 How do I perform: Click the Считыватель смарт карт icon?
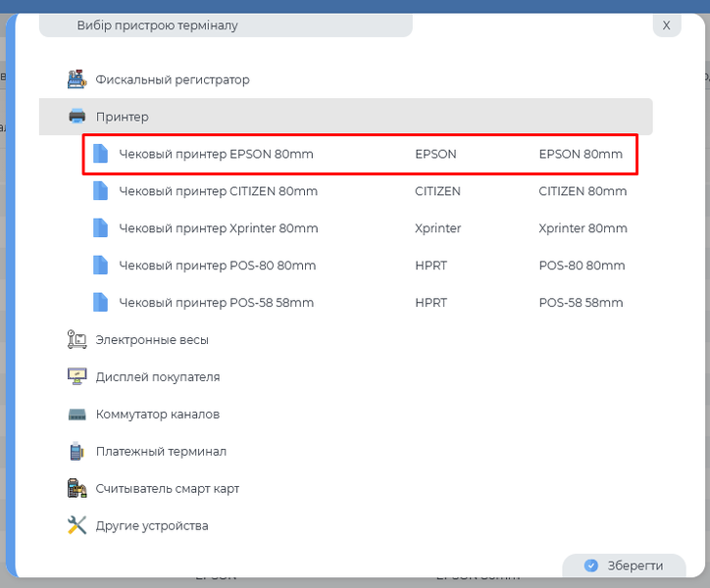[77, 488]
